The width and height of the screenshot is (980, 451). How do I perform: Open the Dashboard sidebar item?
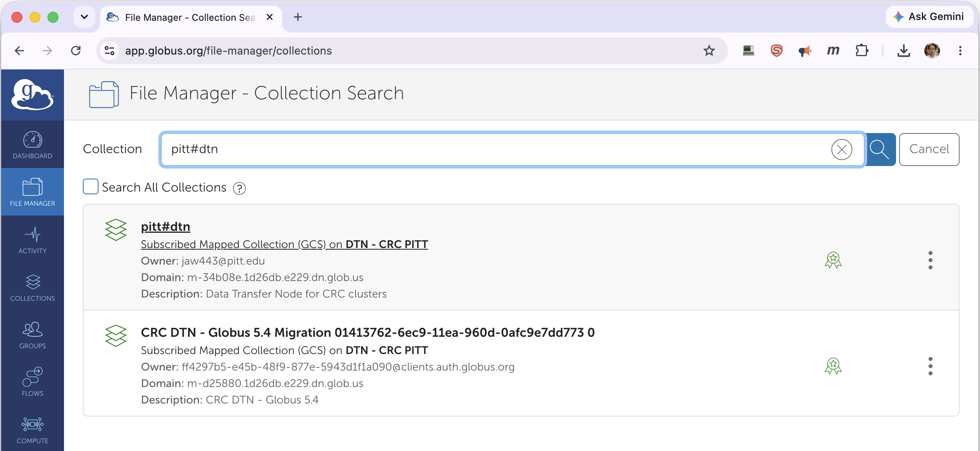pos(33,145)
